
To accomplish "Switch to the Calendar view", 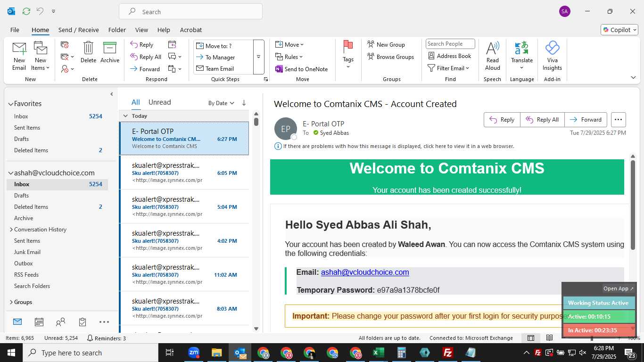I will [x=39, y=322].
